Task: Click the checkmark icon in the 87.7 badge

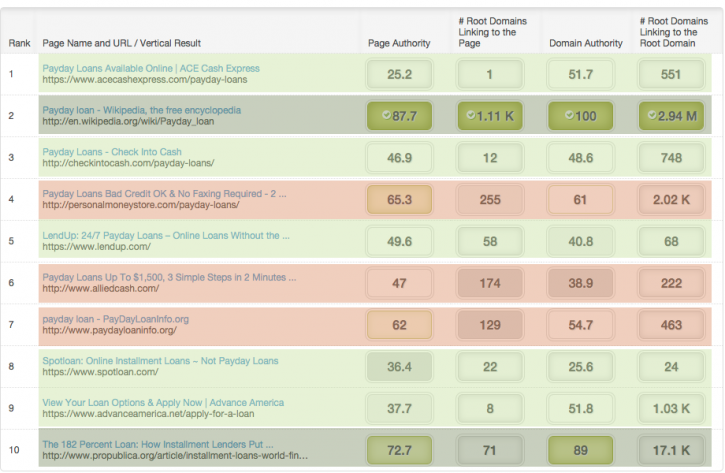Action: [387, 115]
